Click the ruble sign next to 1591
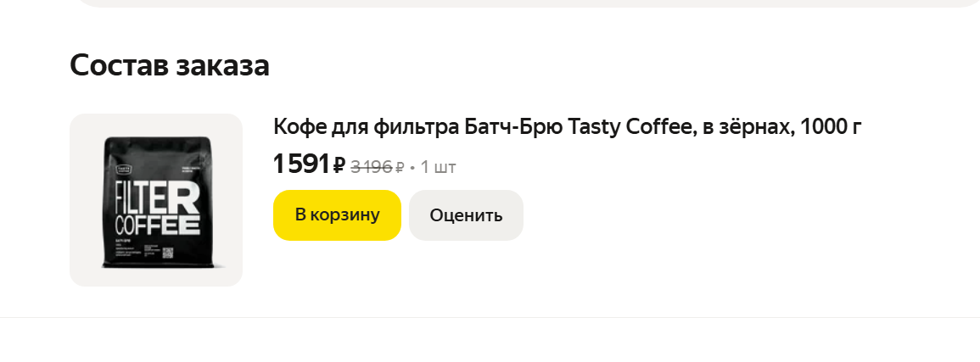 (339, 165)
